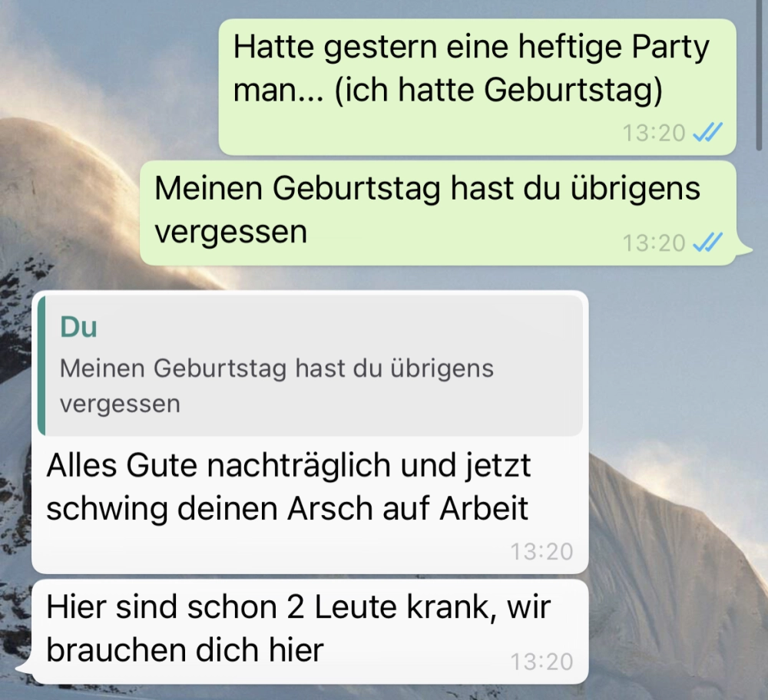Click the green accent bar of quoted message
The height and width of the screenshot is (700, 768).
(x=41, y=365)
